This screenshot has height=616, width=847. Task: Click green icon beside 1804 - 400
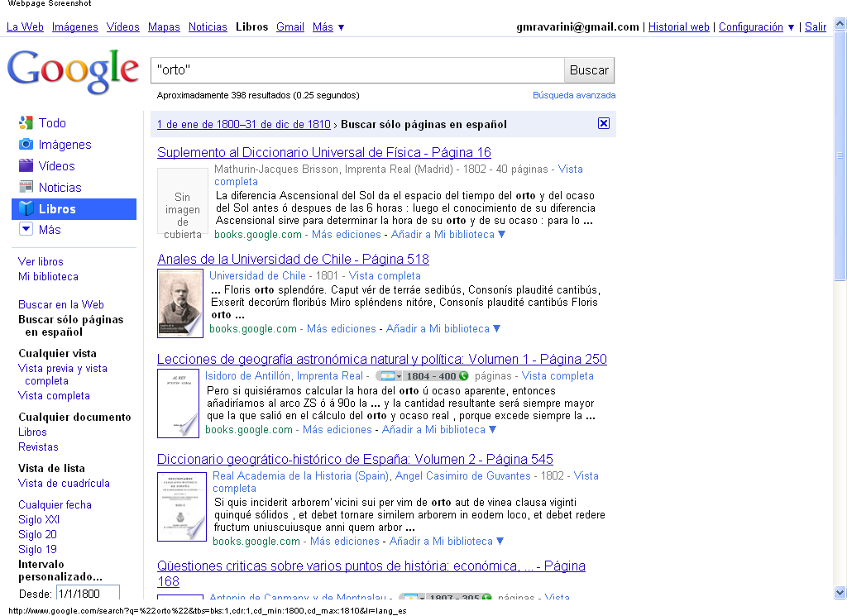point(463,375)
